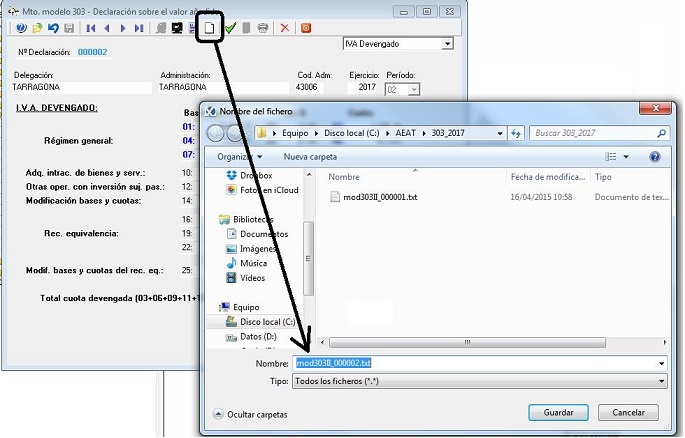This screenshot has width=685, height=438.
Task: Click the grey save diskette toolbar icon
Action: click(69, 28)
